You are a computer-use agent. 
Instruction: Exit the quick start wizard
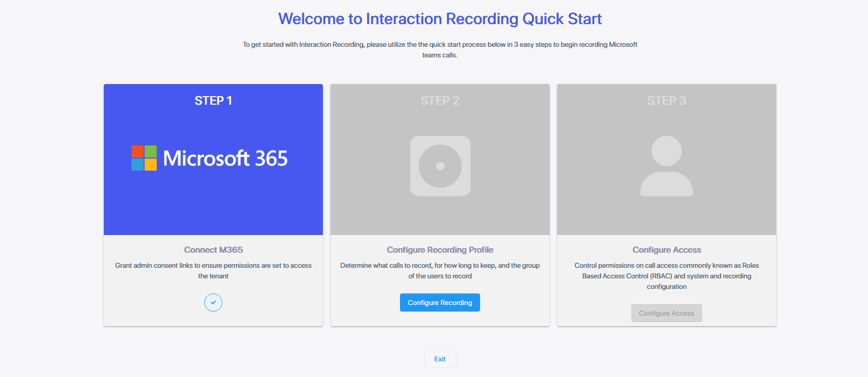pos(440,359)
